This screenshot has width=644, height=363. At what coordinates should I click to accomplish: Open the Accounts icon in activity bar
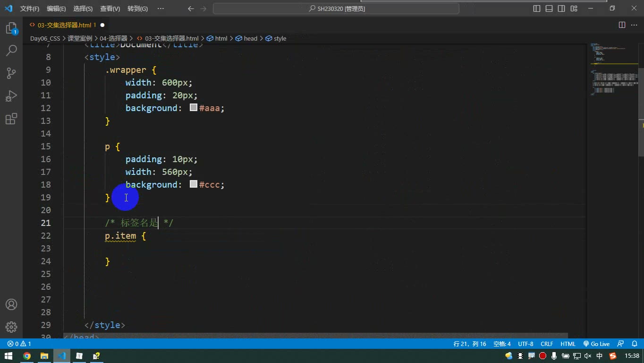pyautogui.click(x=11, y=304)
